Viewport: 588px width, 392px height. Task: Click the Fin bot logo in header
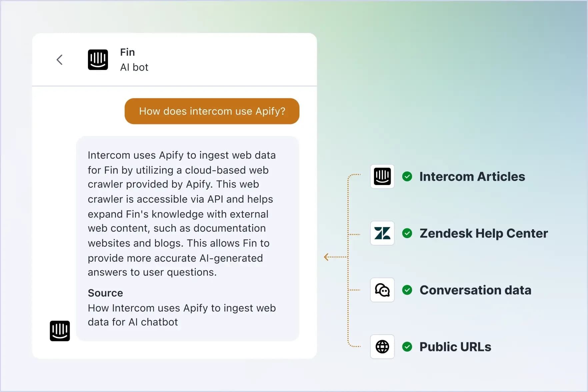coord(98,60)
